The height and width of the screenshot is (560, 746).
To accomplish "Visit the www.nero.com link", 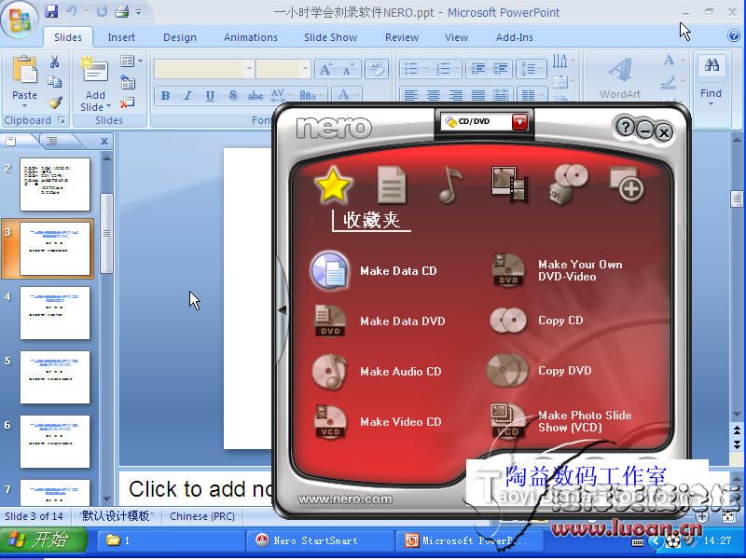I will 345,499.
